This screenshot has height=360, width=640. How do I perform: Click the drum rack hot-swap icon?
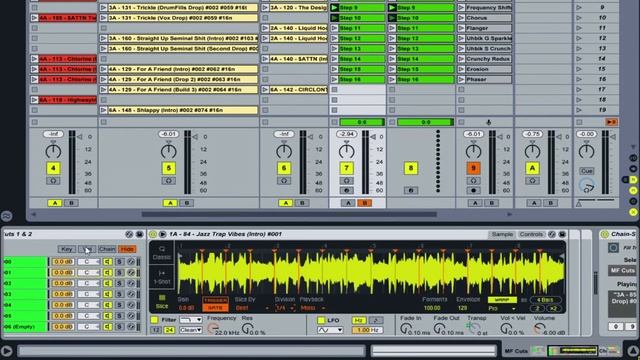click(x=129, y=234)
